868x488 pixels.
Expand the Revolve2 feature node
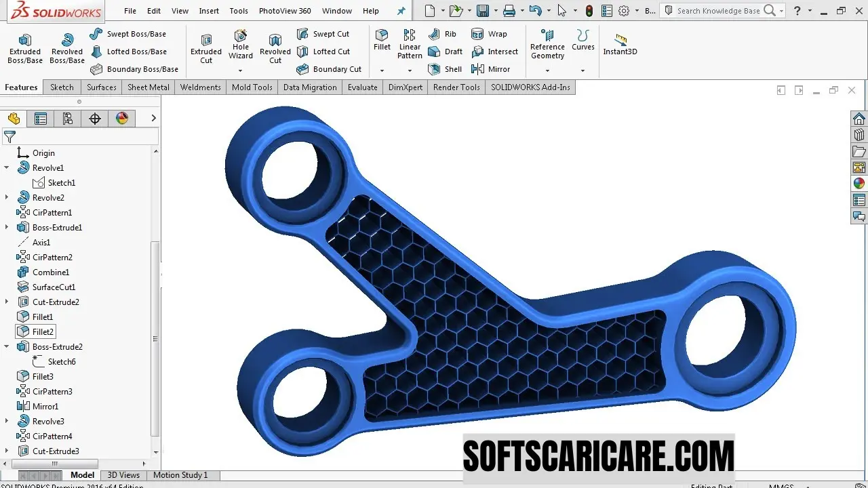(7, 197)
